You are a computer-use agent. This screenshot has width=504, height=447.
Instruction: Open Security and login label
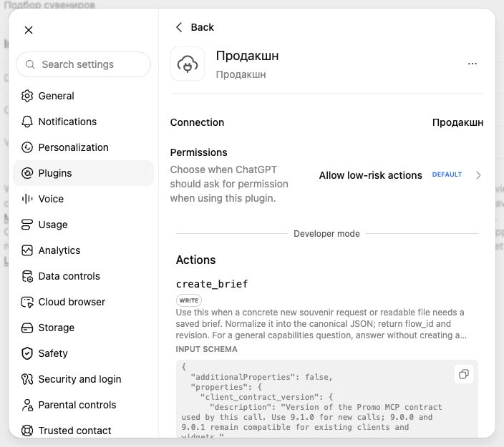tap(79, 379)
